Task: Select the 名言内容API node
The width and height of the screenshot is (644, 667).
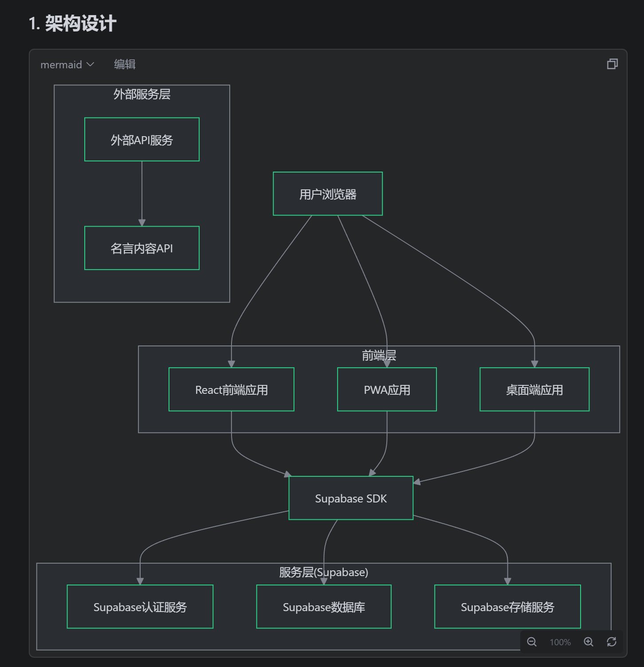Action: [x=142, y=248]
